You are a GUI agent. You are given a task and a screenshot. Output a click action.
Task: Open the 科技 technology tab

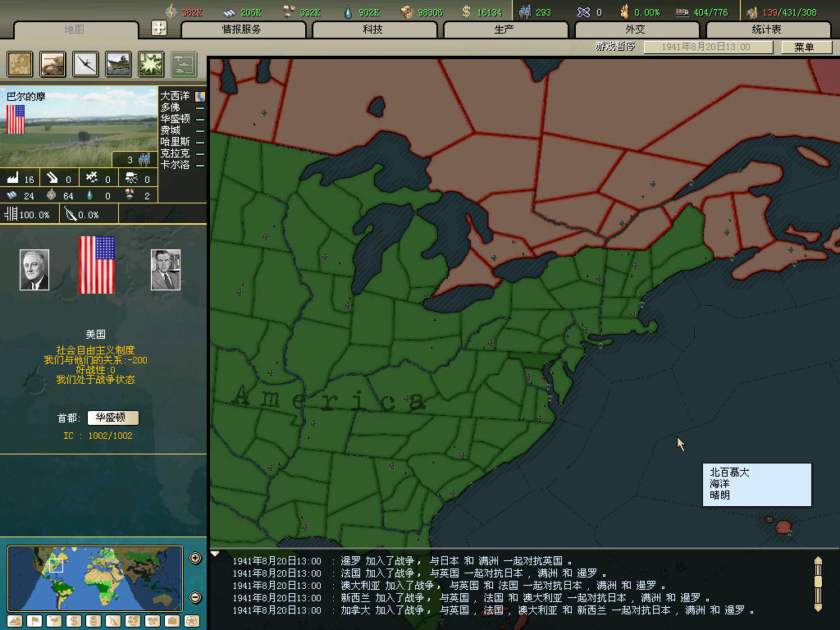(373, 30)
